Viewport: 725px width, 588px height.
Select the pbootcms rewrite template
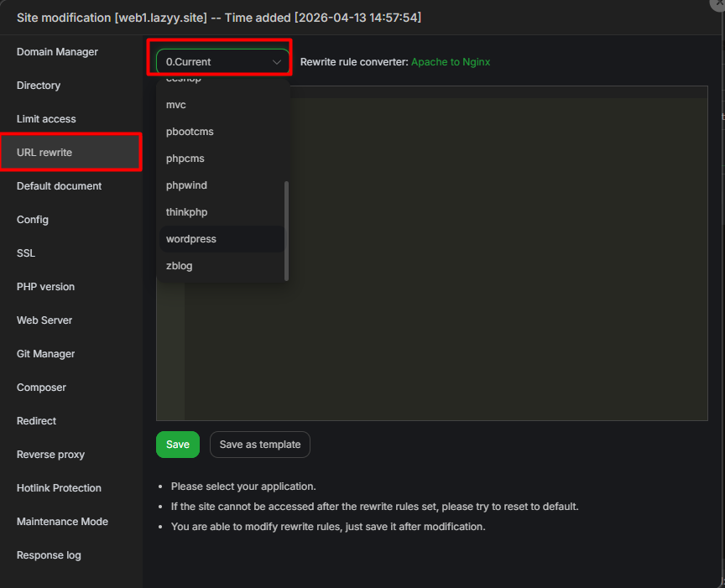point(190,132)
